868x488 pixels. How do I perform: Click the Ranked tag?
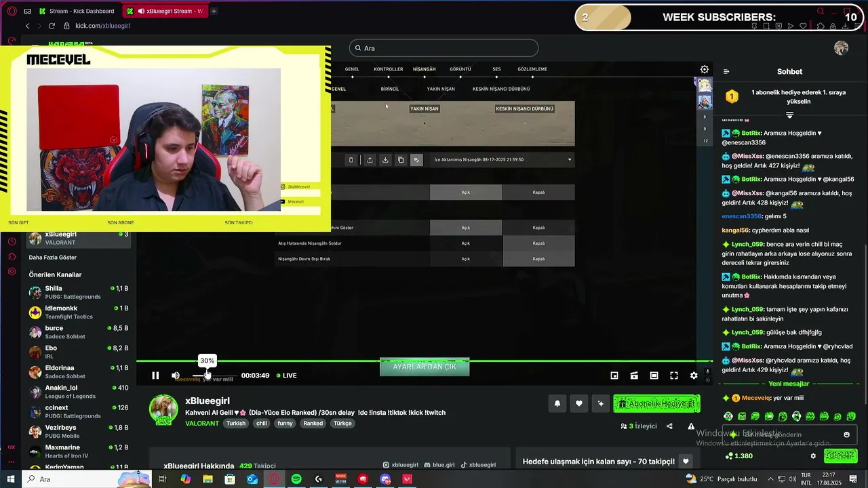tap(313, 423)
